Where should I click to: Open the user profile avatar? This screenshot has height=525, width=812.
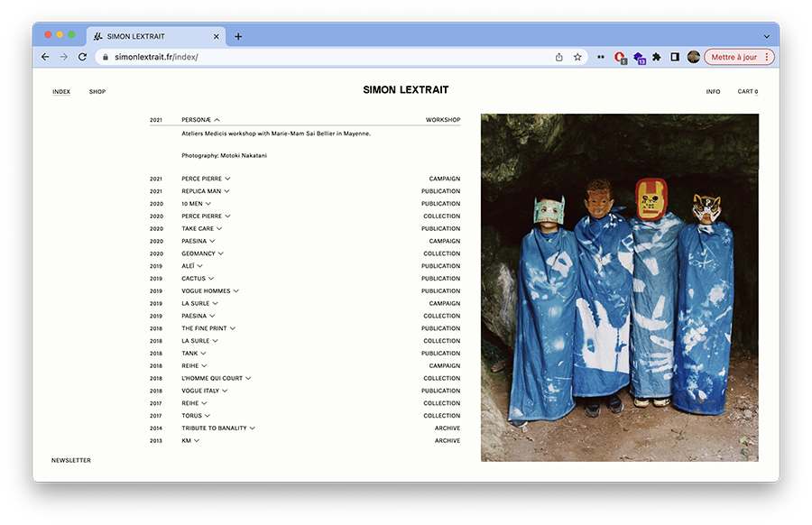click(694, 57)
